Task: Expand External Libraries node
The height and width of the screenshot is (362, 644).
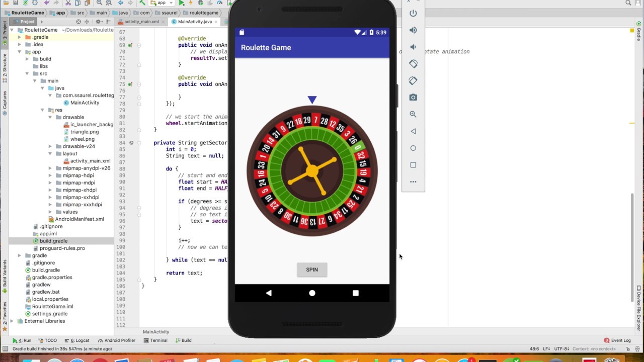Action: [x=13, y=321]
